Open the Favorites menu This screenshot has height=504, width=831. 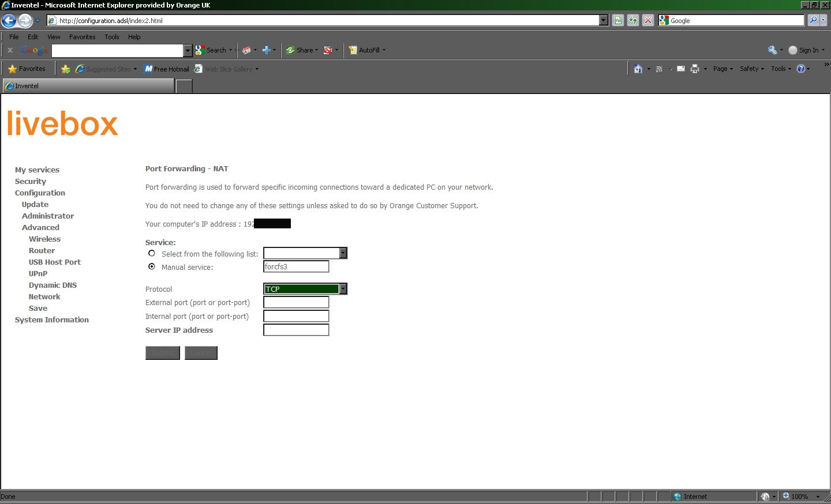tap(83, 37)
